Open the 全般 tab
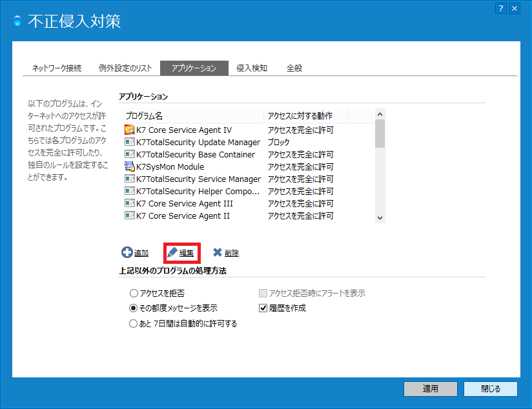Screen dimensions: 532x409 pos(294,68)
